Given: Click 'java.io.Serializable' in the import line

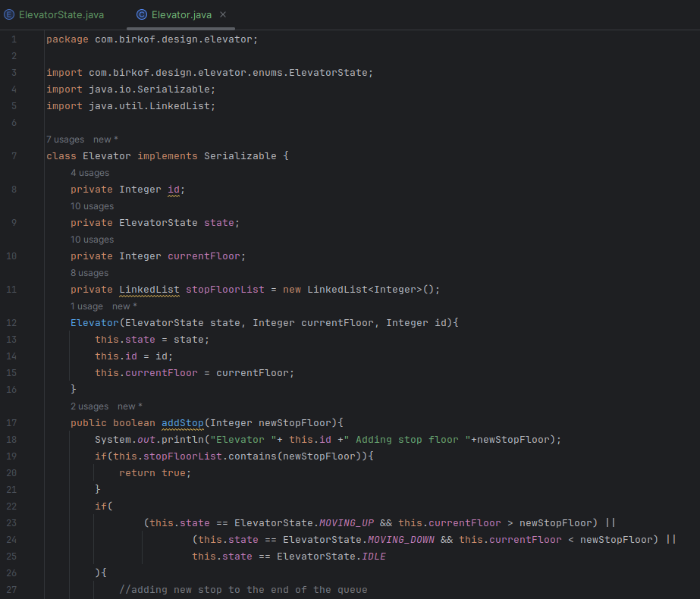Looking at the screenshot, I should (149, 89).
